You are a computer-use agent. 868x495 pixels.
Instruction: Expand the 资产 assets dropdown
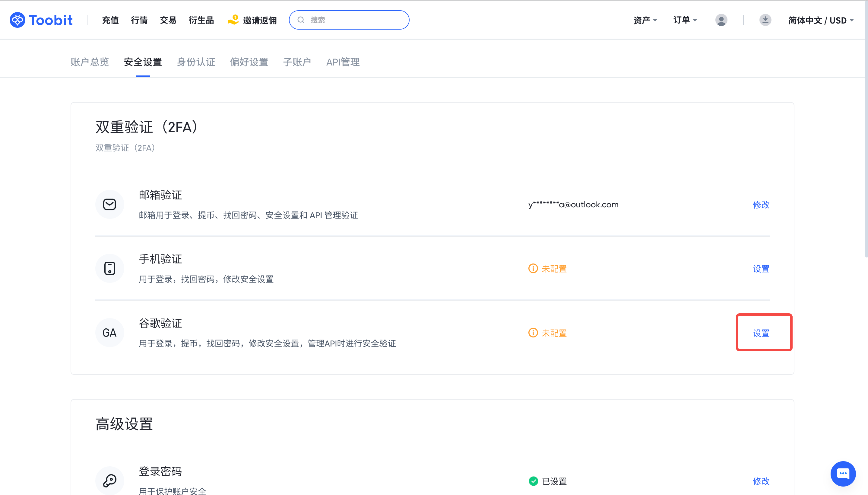(645, 20)
